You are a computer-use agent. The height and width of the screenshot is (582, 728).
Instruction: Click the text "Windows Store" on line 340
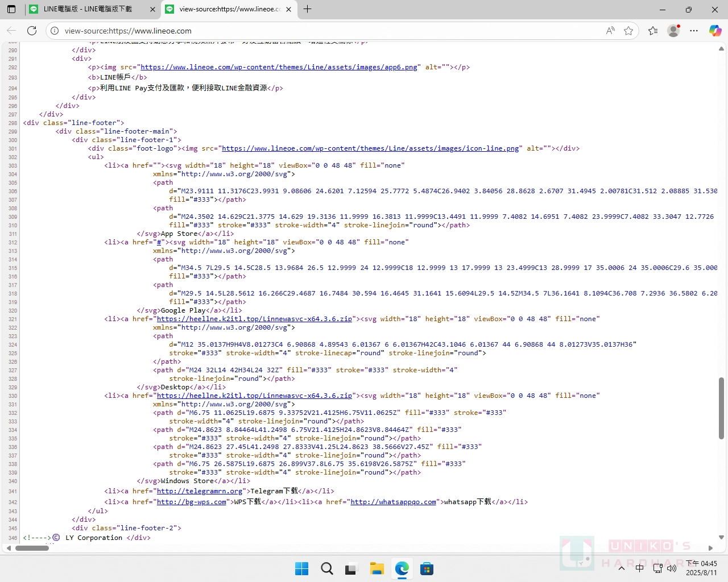point(187,481)
